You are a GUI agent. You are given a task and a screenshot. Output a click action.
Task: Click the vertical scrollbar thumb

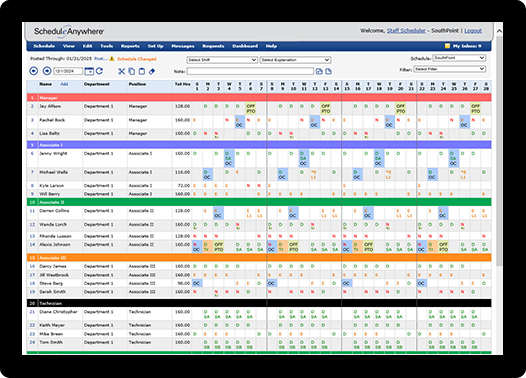499,151
